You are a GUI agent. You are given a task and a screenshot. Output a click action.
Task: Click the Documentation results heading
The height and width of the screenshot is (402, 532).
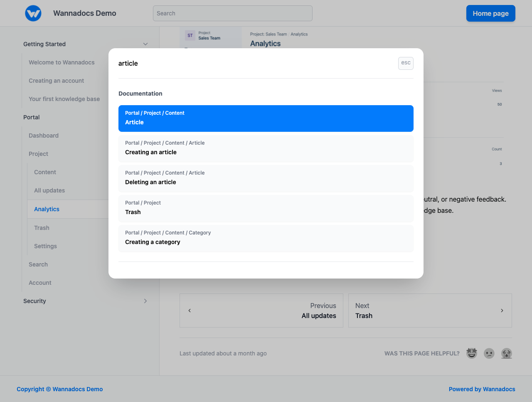pos(140,94)
